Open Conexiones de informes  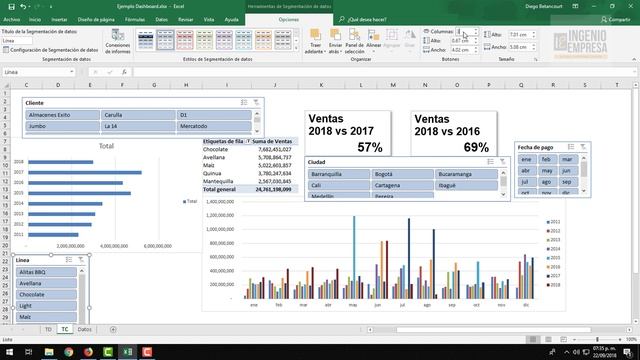pyautogui.click(x=118, y=41)
